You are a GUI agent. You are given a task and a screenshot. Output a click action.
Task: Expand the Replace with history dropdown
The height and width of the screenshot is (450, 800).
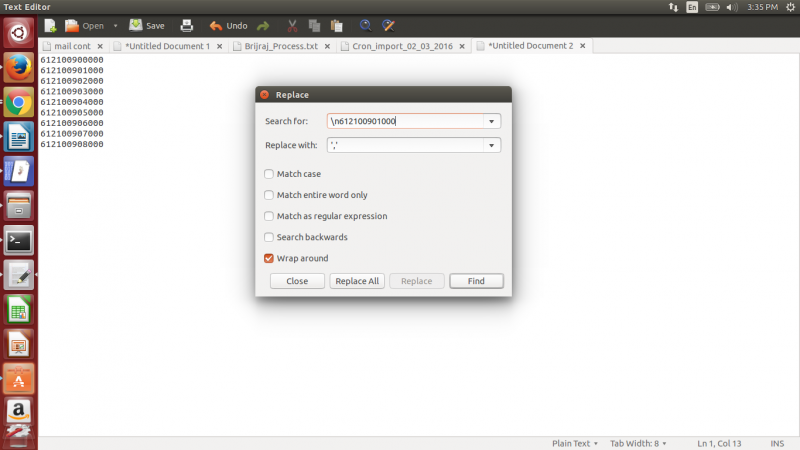coord(491,145)
